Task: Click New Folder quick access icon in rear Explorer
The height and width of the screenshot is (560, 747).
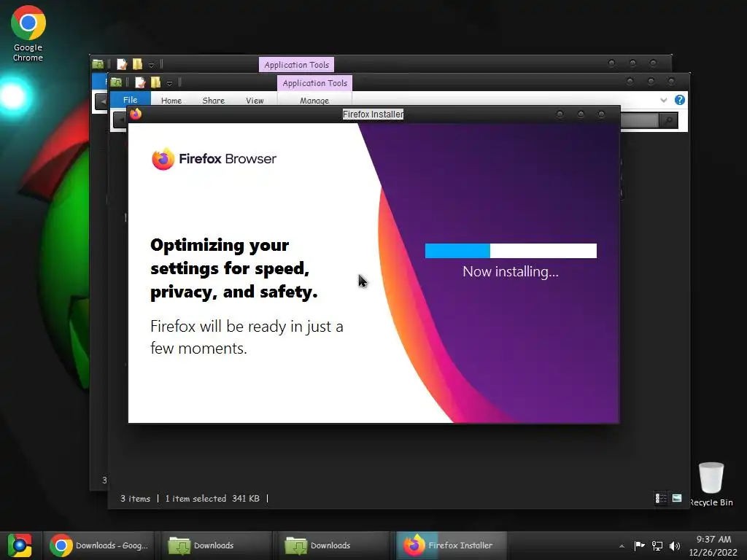Action: tap(137, 64)
